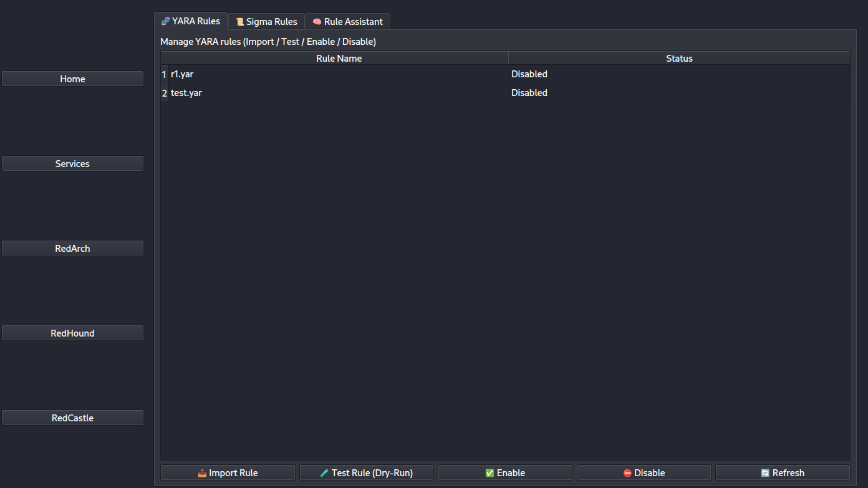Click the green checkmark icon on Enable
This screenshot has width=868, height=488.
click(x=489, y=473)
